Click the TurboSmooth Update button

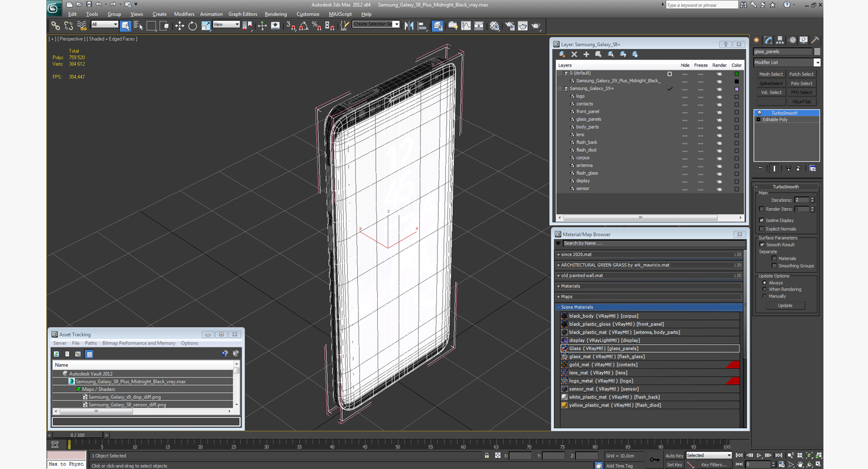[785, 305]
